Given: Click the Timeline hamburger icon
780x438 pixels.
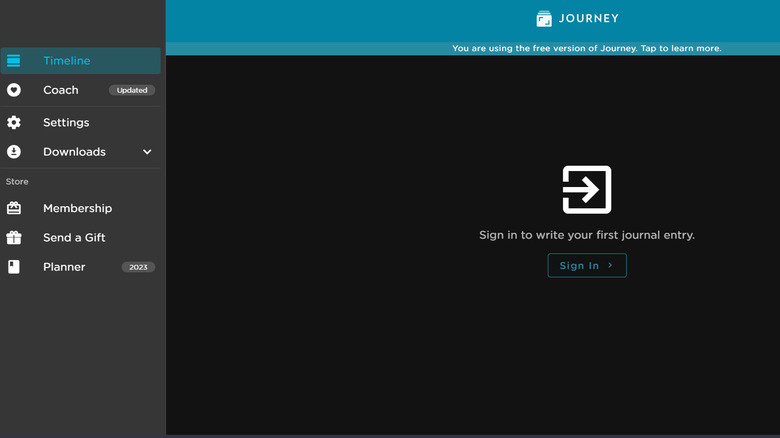Looking at the screenshot, I should click(13, 61).
